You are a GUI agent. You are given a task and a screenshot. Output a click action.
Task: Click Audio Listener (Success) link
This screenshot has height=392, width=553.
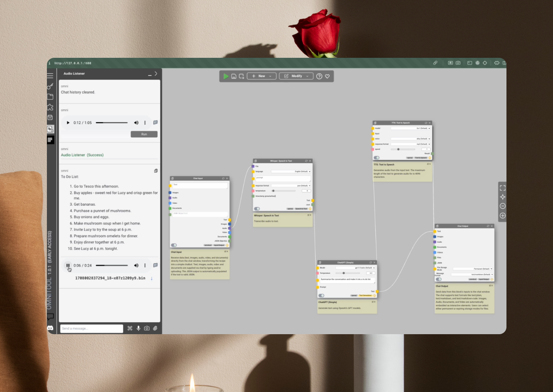click(x=82, y=155)
